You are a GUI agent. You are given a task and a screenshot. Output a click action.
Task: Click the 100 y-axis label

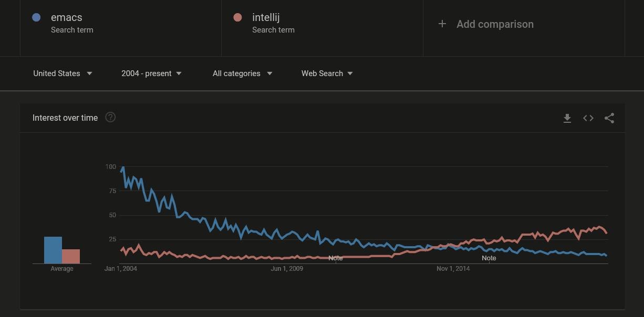pos(110,167)
